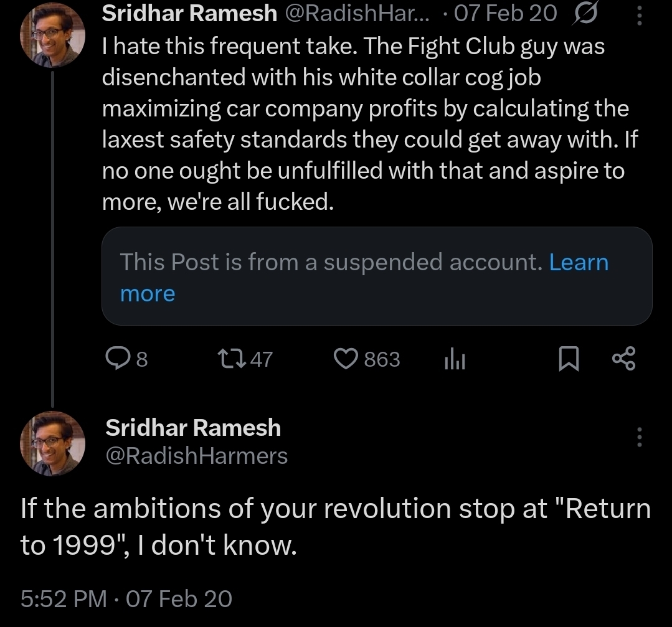Click the full @RadishHarmers handle
This screenshot has width=672, height=627.
point(197,456)
